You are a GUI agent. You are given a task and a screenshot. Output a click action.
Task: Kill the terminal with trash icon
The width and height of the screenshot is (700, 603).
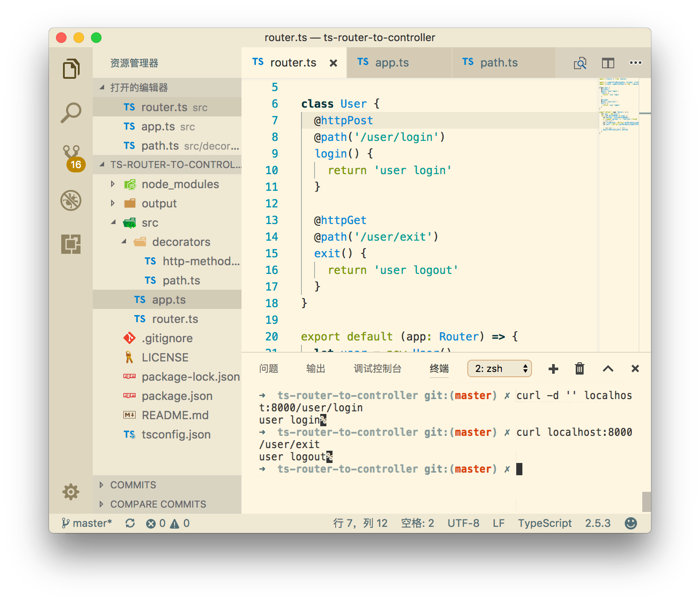[x=580, y=368]
